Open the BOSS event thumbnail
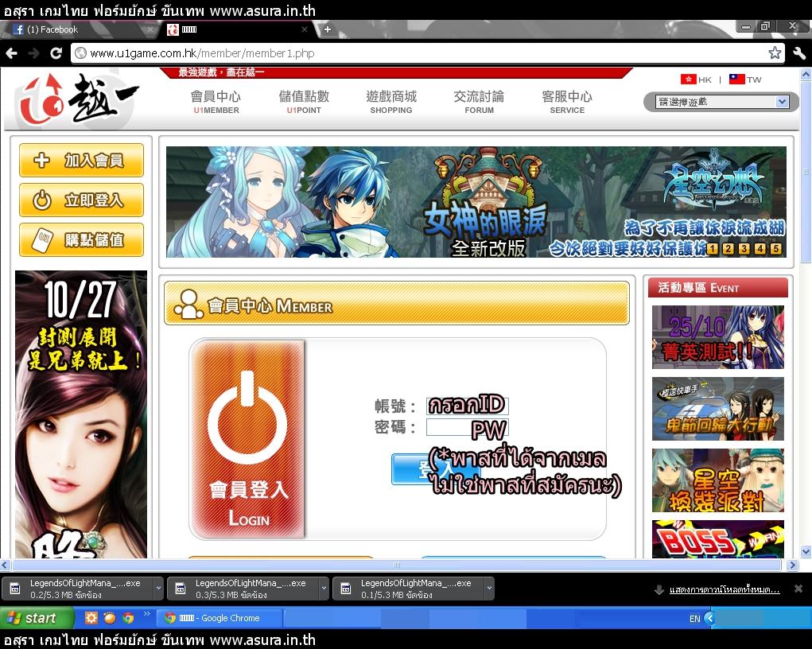812x649 pixels. 717,538
